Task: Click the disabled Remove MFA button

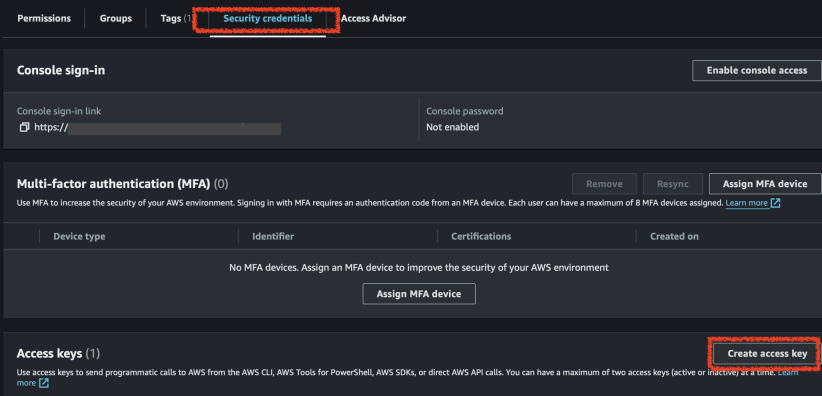Action: point(604,184)
